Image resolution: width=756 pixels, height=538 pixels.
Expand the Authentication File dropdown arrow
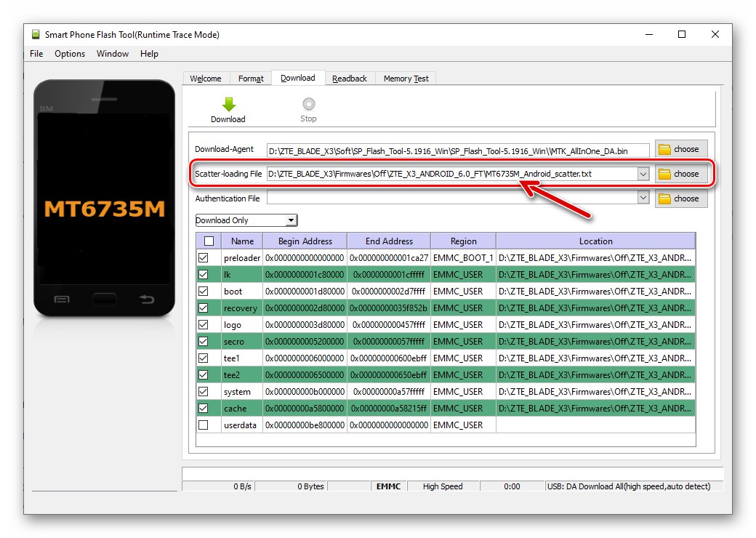pyautogui.click(x=643, y=198)
